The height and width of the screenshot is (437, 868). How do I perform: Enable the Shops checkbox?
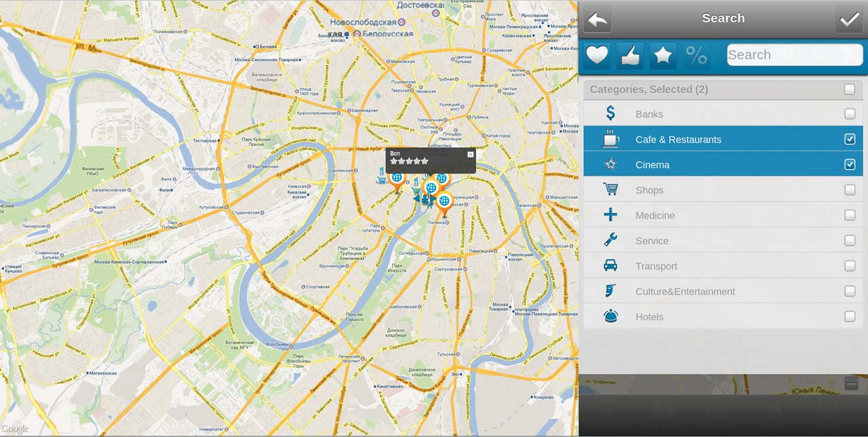tap(850, 190)
